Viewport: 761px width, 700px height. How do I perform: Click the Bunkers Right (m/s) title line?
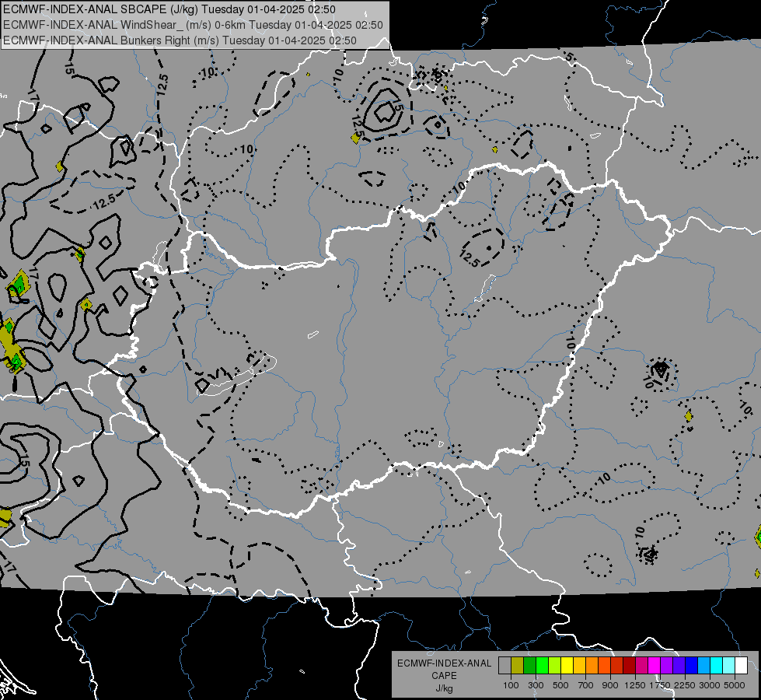[180, 40]
